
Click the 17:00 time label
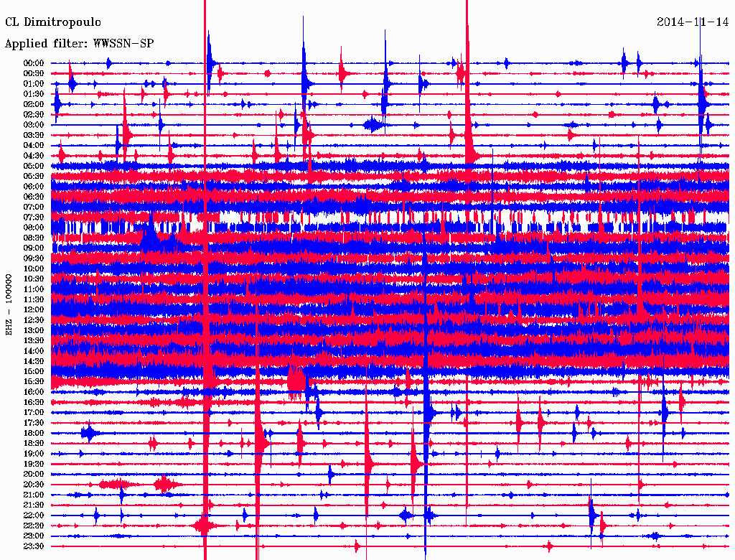34,413
